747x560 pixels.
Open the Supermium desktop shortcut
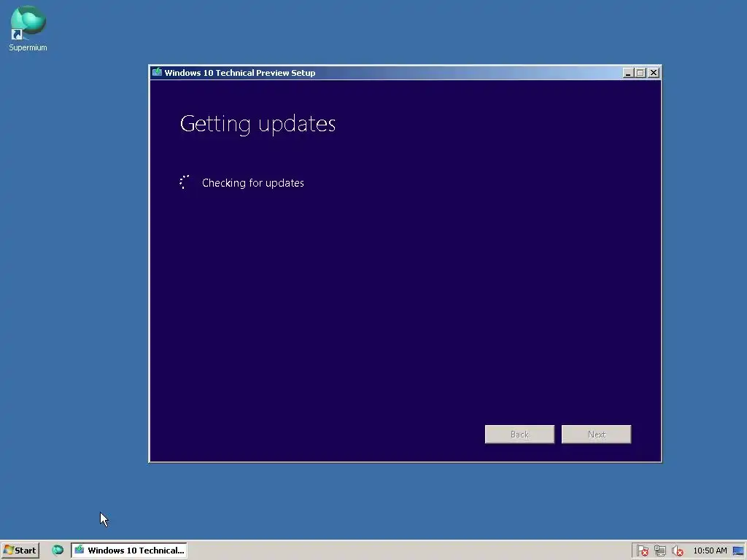(28, 28)
